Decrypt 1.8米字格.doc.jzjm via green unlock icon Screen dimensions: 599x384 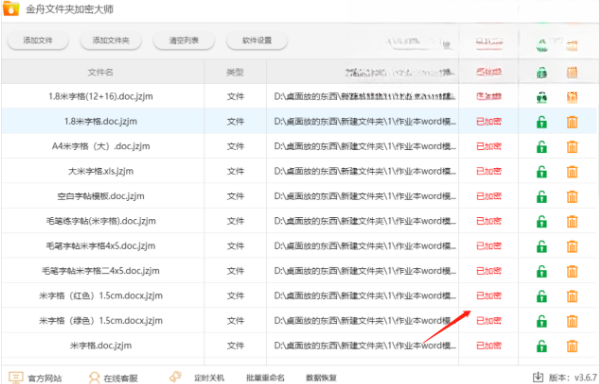click(542, 122)
